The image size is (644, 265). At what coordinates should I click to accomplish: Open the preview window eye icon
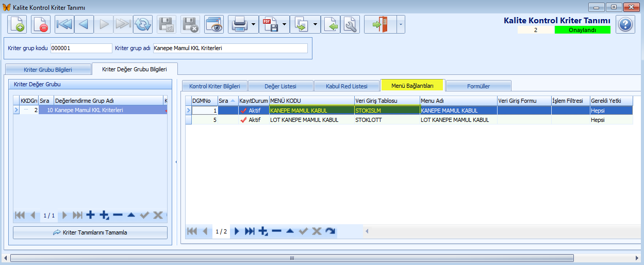click(213, 24)
